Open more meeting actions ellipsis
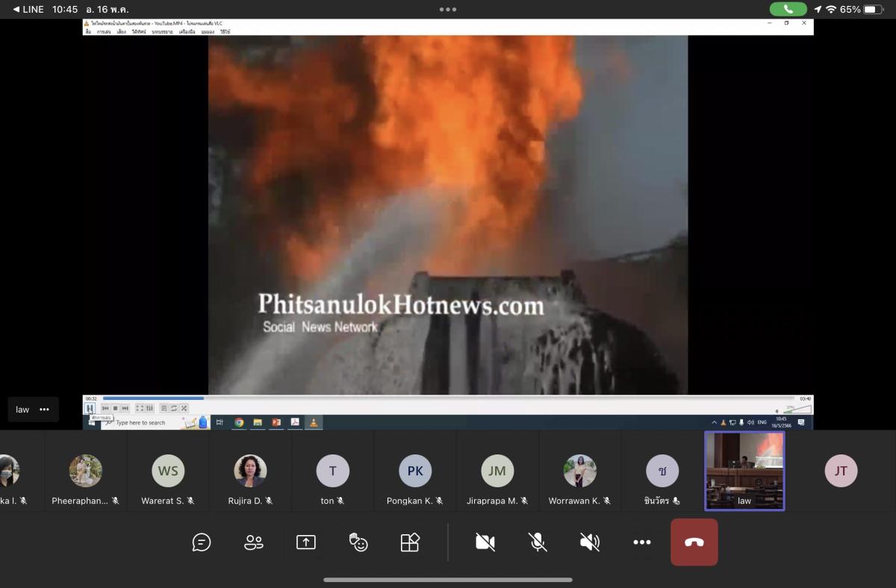896x588 pixels. (642, 542)
